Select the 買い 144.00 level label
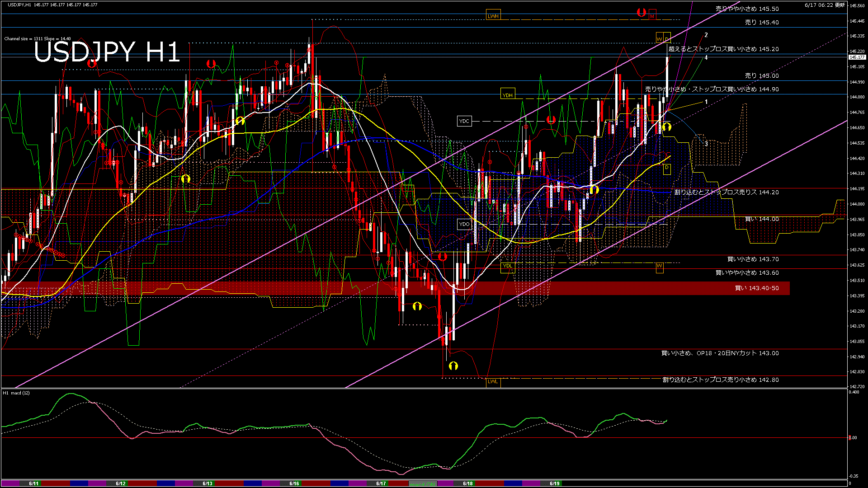868x488 pixels. coord(762,219)
